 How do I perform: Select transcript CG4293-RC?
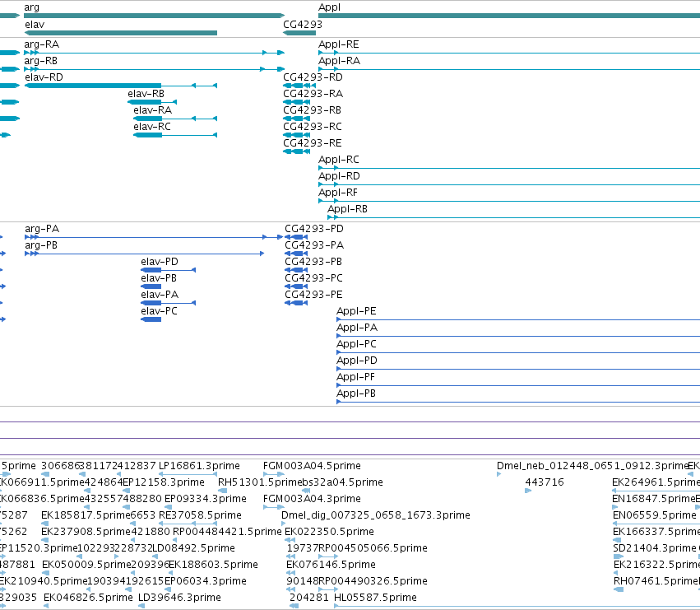[313, 127]
